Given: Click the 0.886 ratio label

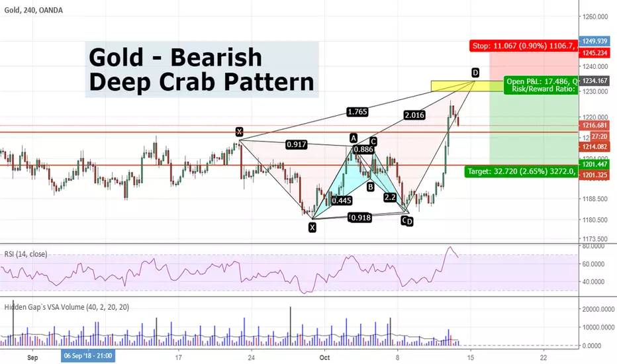Looking at the screenshot, I should pyautogui.click(x=363, y=150).
